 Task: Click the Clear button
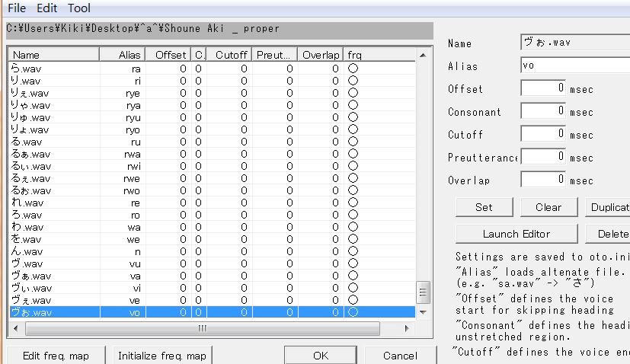[548, 207]
